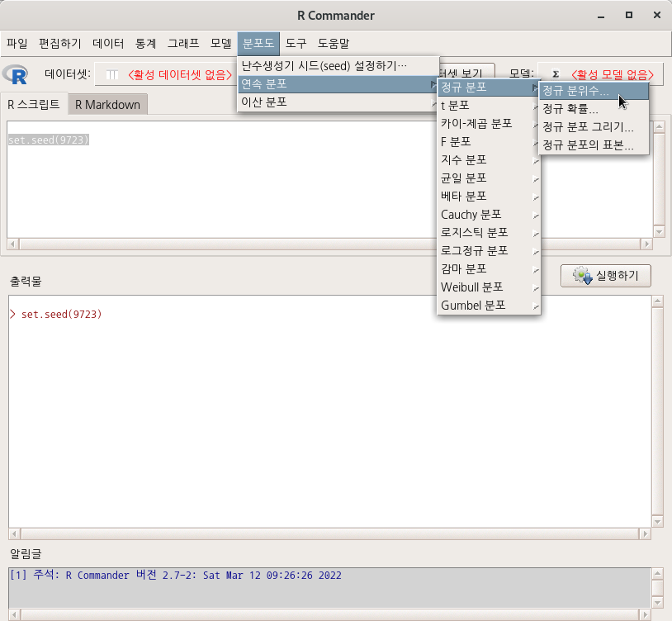Expand the 베타 분포 submenu
This screenshot has height=621, width=672.
(489, 197)
